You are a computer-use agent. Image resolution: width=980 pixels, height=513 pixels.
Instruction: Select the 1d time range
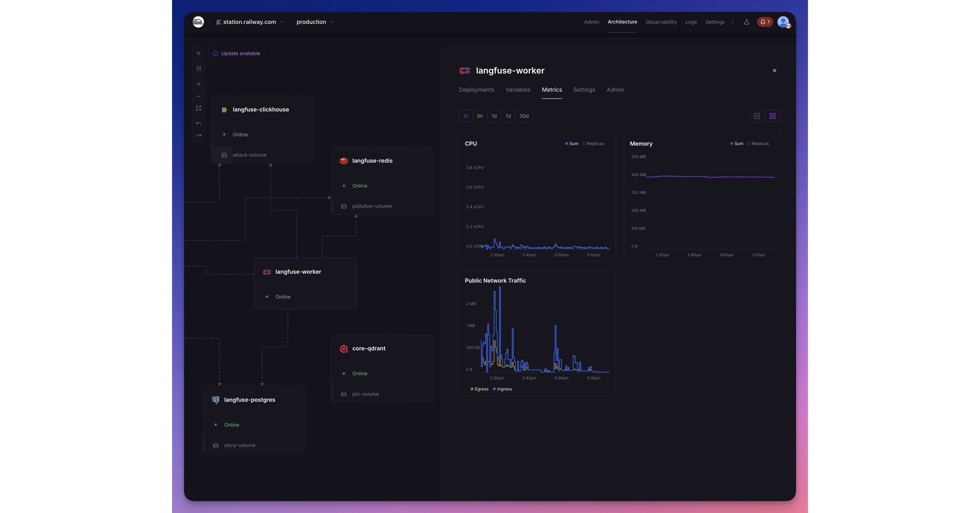[x=494, y=116]
